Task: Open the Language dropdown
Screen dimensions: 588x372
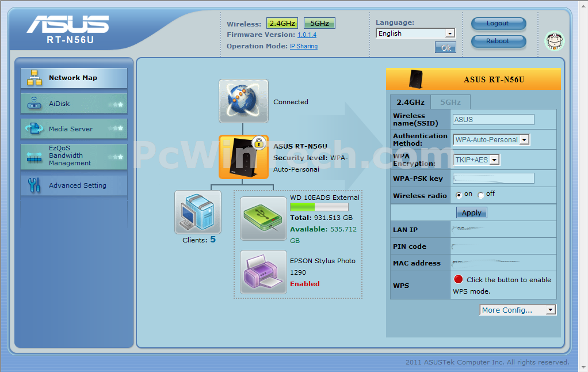Action: tap(415, 33)
